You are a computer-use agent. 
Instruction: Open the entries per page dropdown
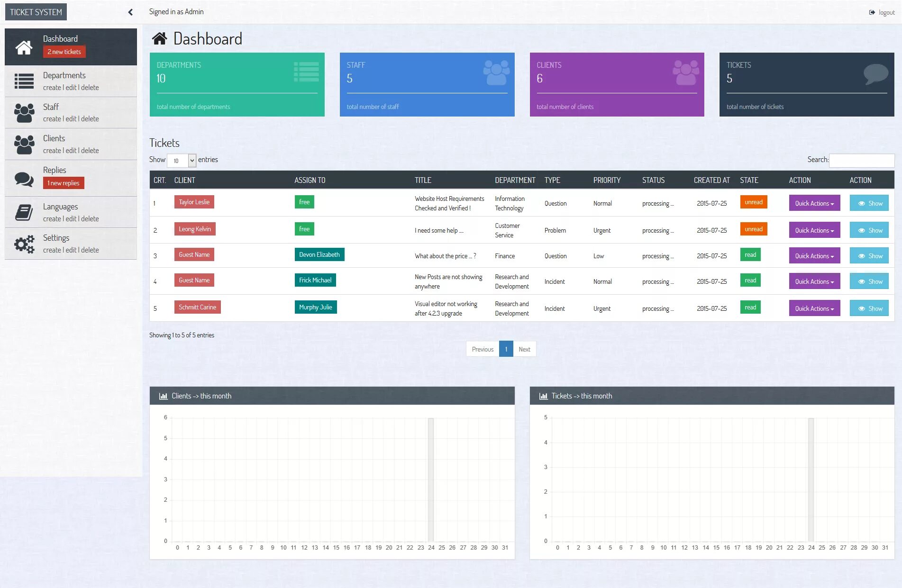point(182,161)
